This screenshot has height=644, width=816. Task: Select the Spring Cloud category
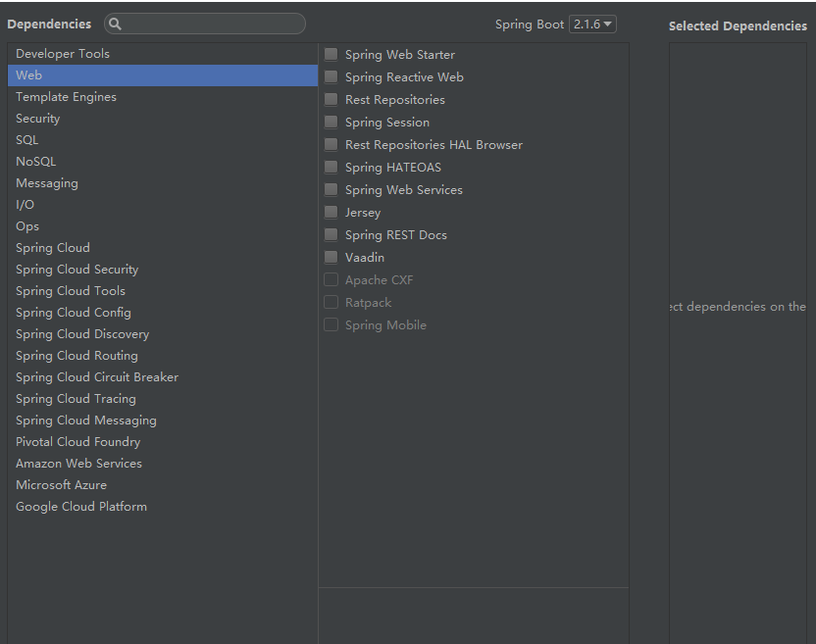point(163,248)
